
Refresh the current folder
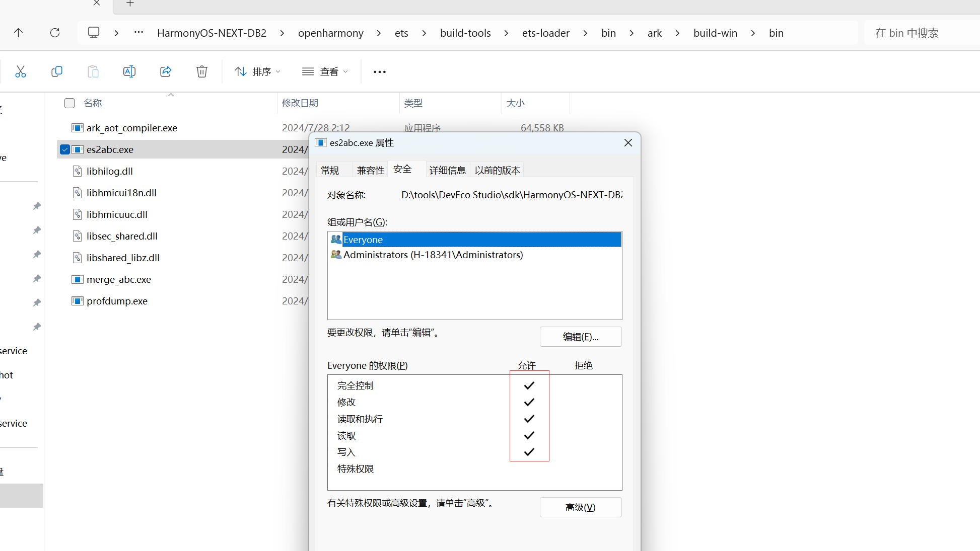pyautogui.click(x=55, y=33)
